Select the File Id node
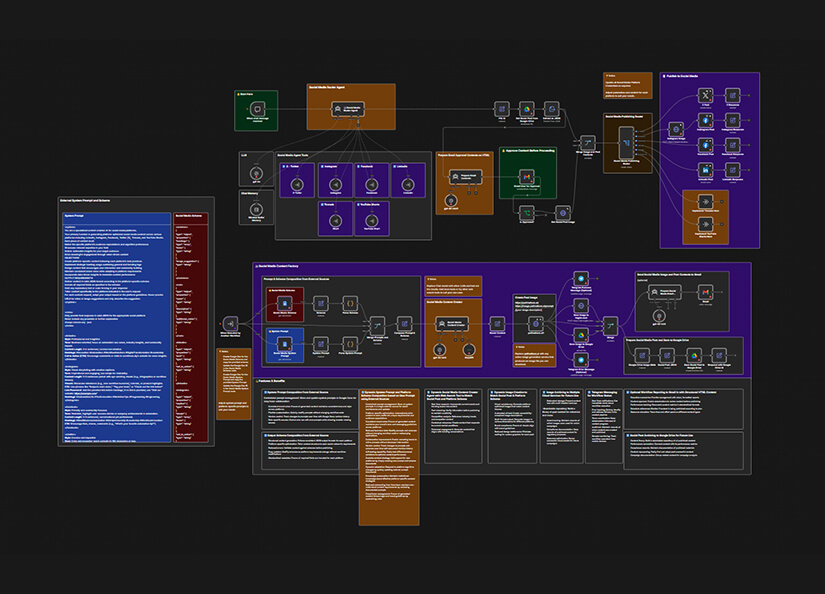 (501, 109)
